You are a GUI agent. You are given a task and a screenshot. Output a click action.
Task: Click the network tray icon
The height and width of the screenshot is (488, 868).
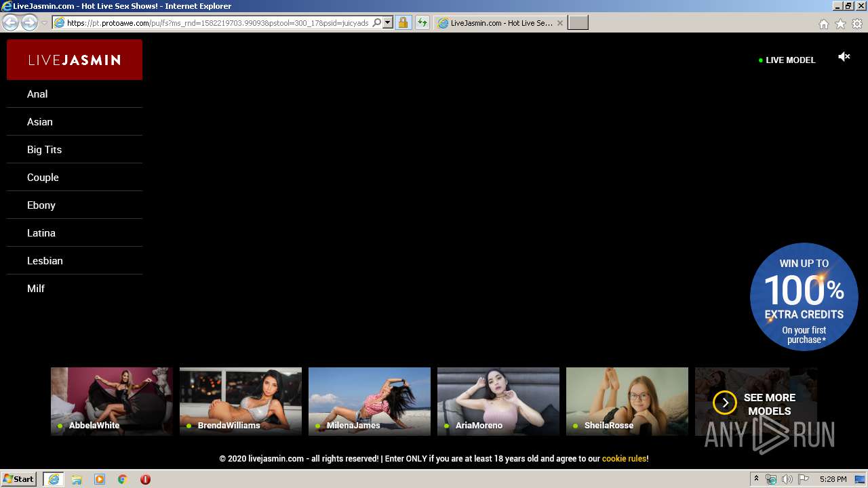(771, 479)
